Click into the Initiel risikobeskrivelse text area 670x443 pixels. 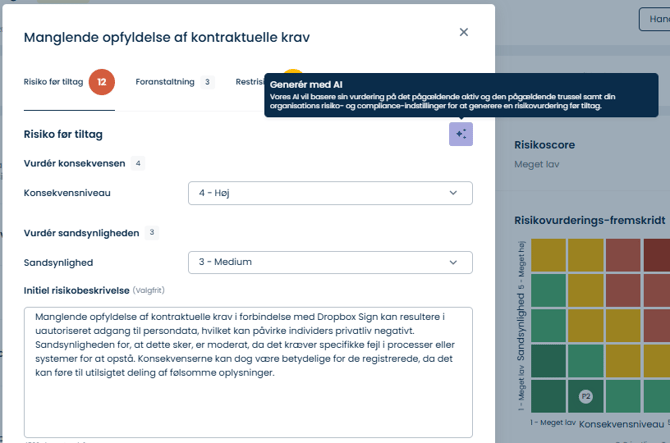(248, 370)
